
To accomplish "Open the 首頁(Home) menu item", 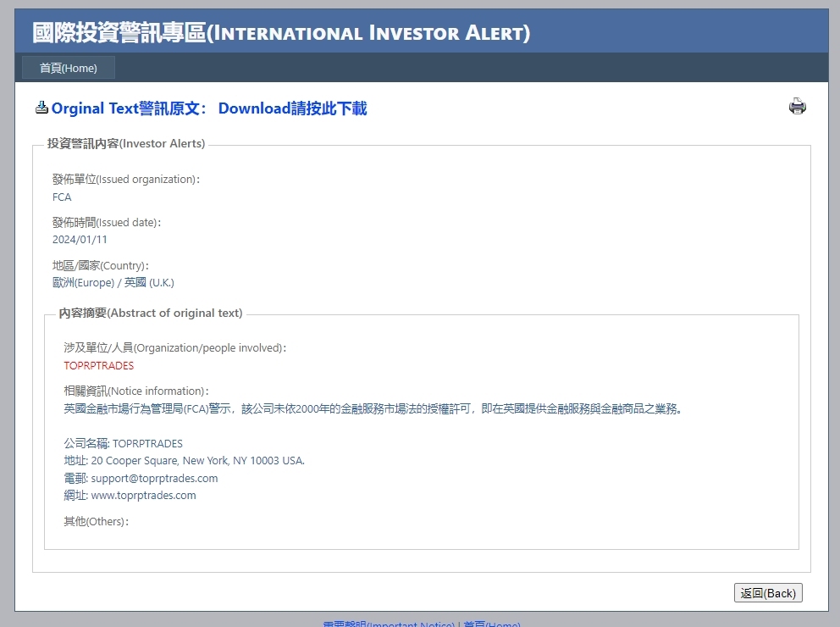I will (69, 68).
